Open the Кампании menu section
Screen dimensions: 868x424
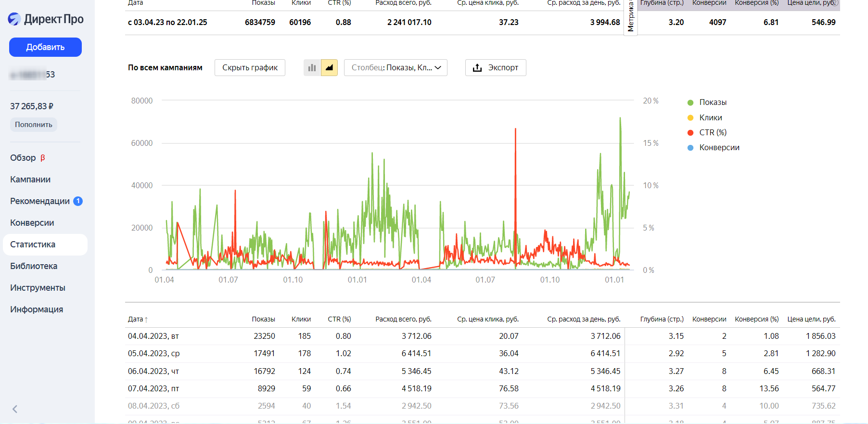point(30,180)
